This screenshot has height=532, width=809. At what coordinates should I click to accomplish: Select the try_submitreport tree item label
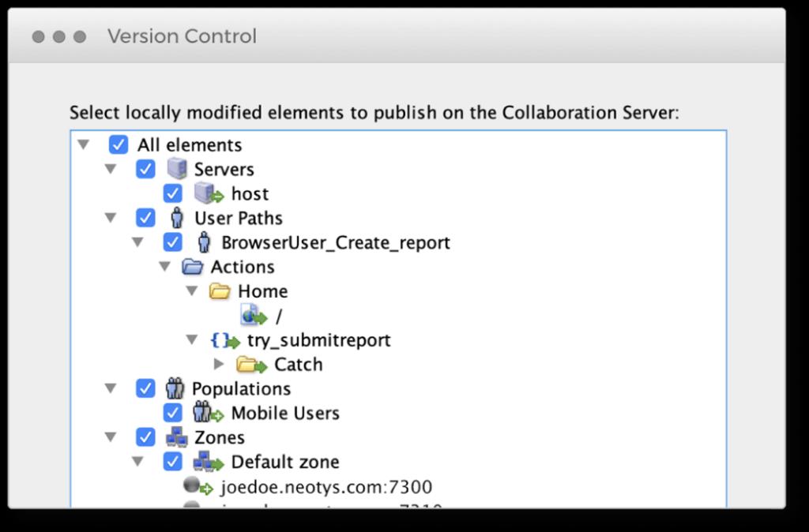point(318,340)
